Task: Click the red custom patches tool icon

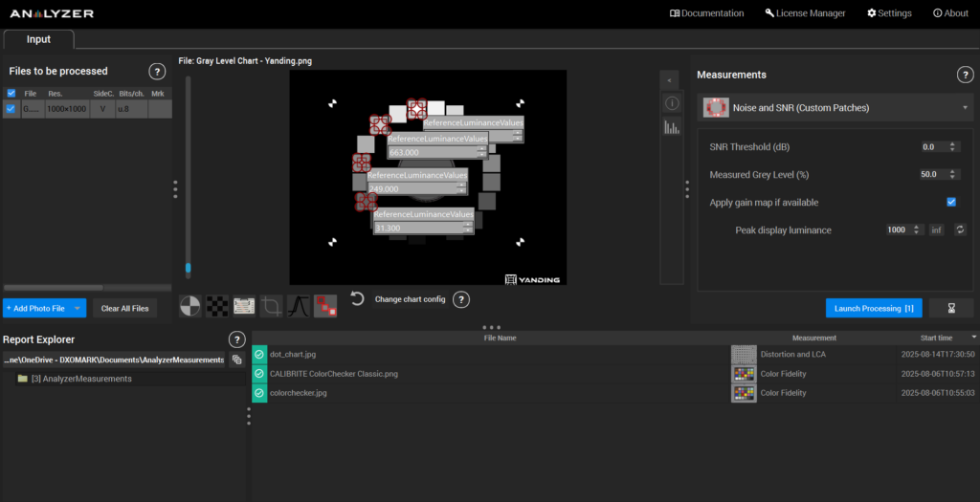Action: click(x=325, y=306)
